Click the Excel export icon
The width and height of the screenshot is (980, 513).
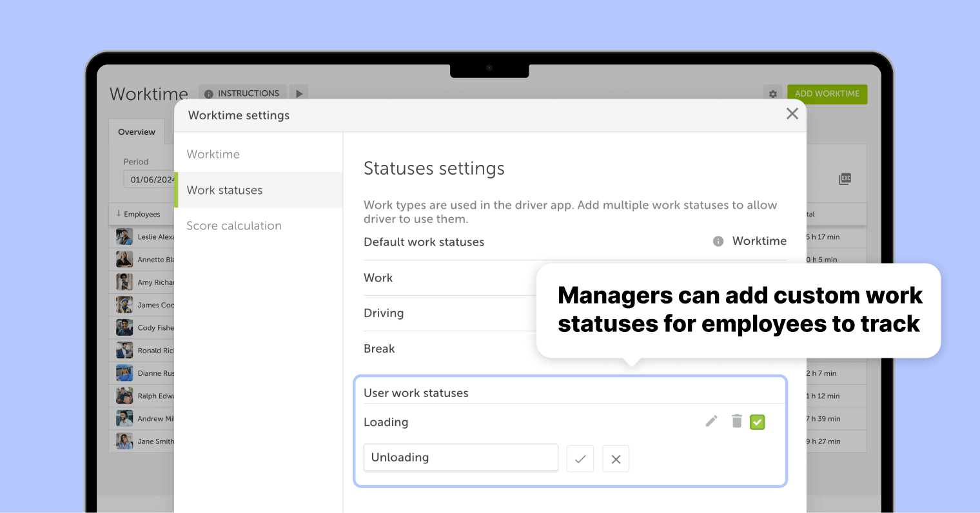845,179
